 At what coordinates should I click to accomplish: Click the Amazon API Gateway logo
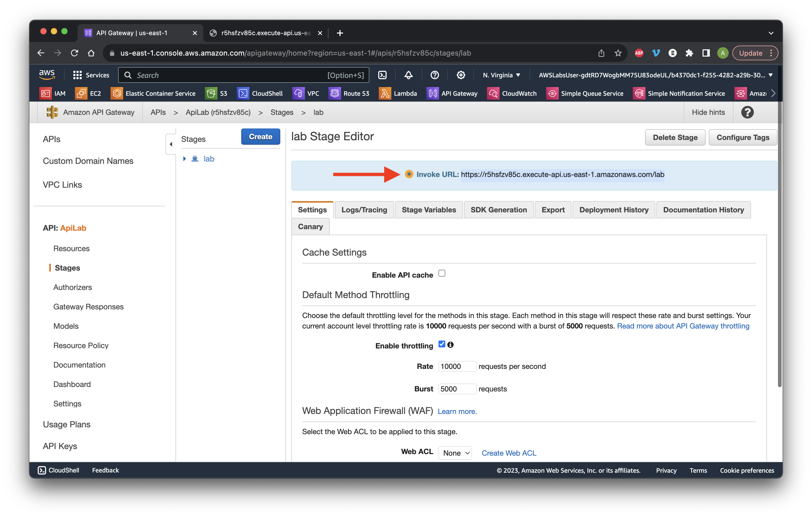click(x=52, y=112)
